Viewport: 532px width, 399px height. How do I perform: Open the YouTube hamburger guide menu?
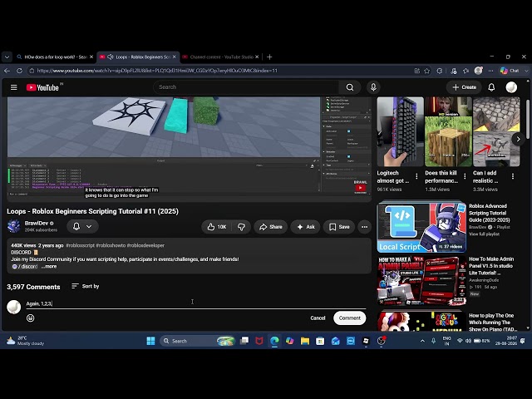pyautogui.click(x=13, y=87)
